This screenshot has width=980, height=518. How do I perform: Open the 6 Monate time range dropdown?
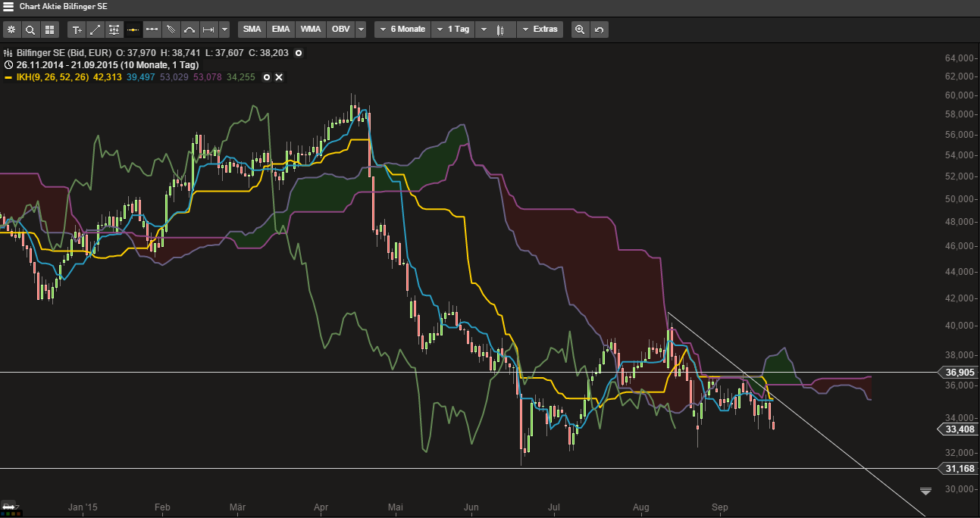pyautogui.click(x=402, y=30)
